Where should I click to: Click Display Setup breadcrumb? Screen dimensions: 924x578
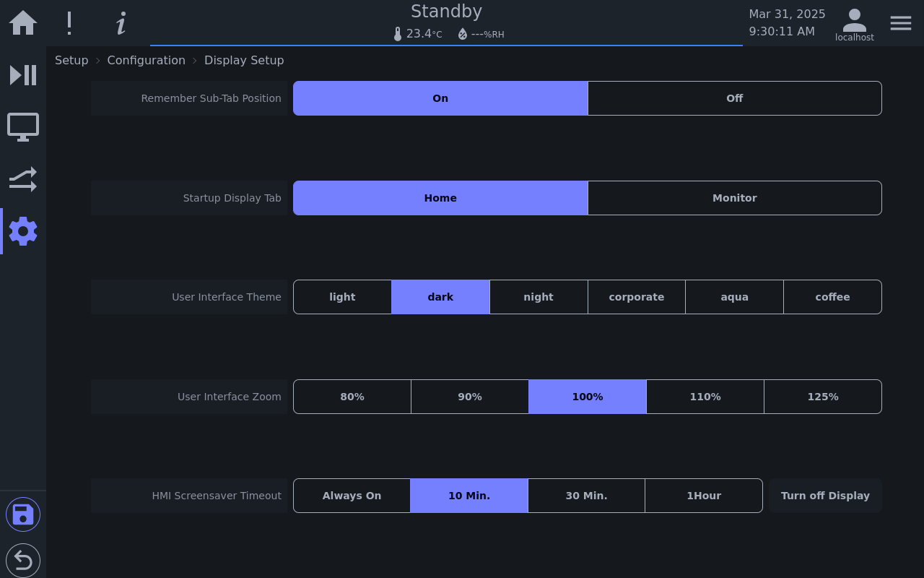244,60
